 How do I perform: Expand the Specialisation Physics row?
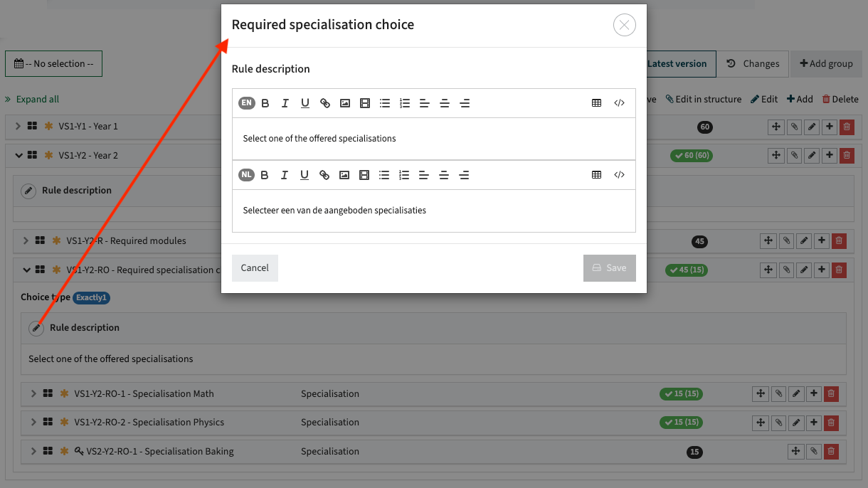pyautogui.click(x=33, y=422)
